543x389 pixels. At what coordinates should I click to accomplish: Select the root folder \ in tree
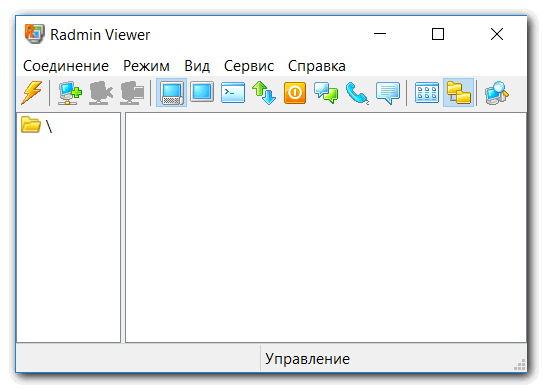point(36,125)
